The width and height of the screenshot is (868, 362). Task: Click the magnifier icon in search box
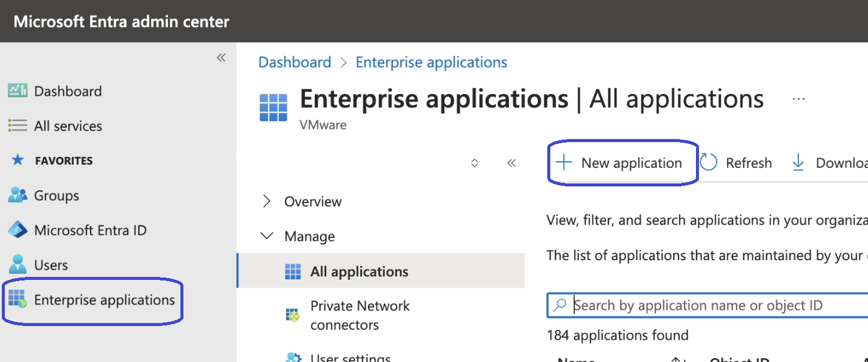(x=560, y=305)
